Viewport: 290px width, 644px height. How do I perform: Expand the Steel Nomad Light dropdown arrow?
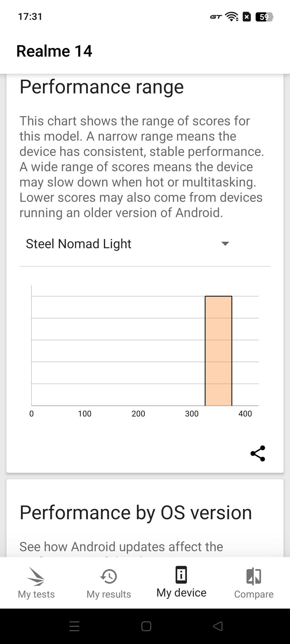point(225,244)
